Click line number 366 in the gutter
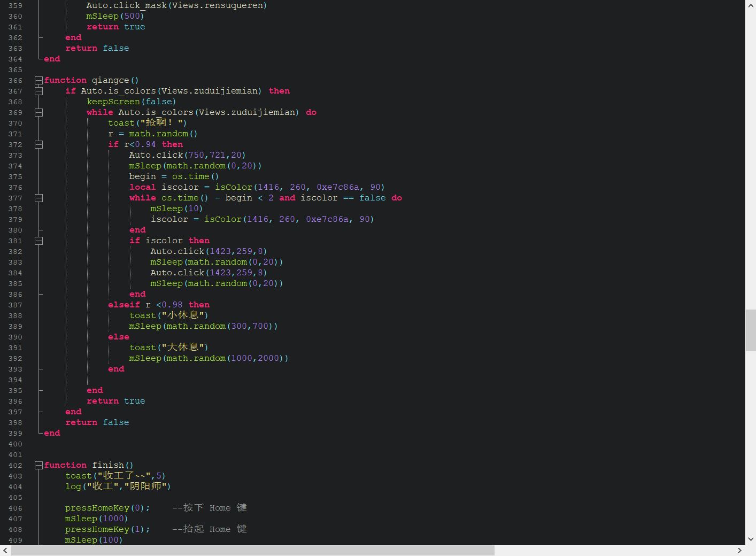This screenshot has height=556, width=756. 16,80
